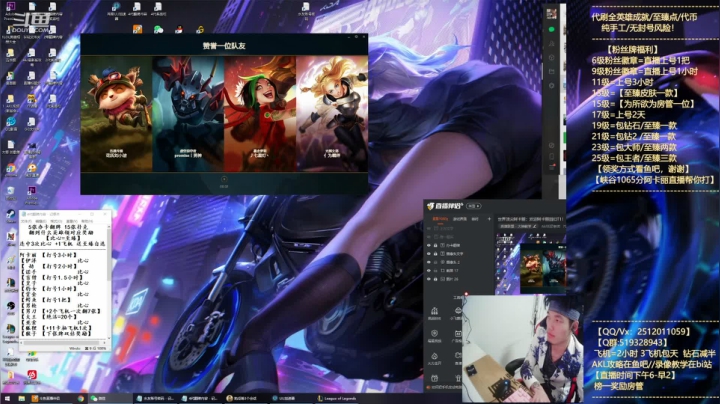This screenshot has height=404, width=720.
Task: Honor the Lux teammate card
Action: [x=332, y=114]
